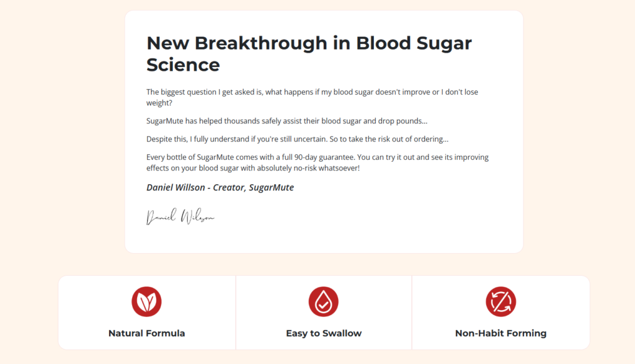The height and width of the screenshot is (364, 635).
Task: Click the bold italic name Daniel Willson
Action: pyautogui.click(x=175, y=187)
